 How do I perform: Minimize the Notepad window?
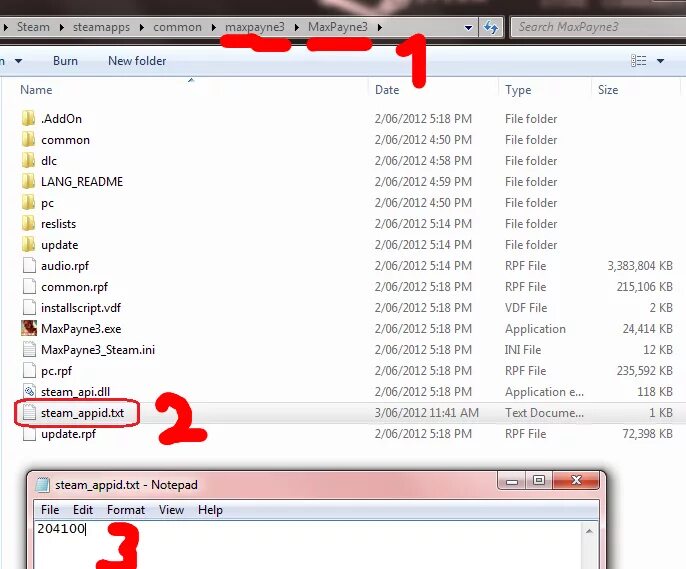coord(512,480)
